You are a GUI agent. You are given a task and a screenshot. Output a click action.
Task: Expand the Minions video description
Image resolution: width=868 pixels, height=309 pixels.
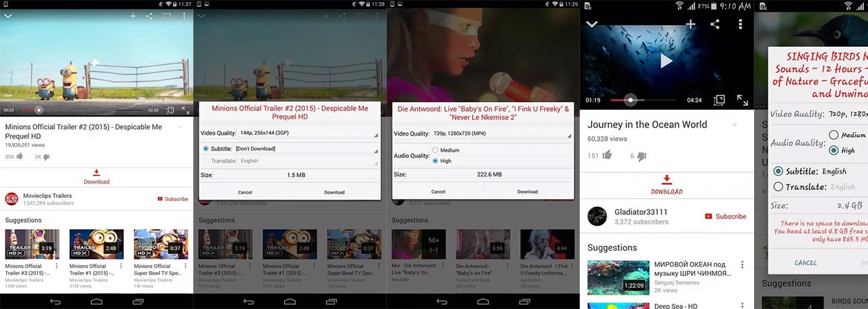click(x=181, y=127)
